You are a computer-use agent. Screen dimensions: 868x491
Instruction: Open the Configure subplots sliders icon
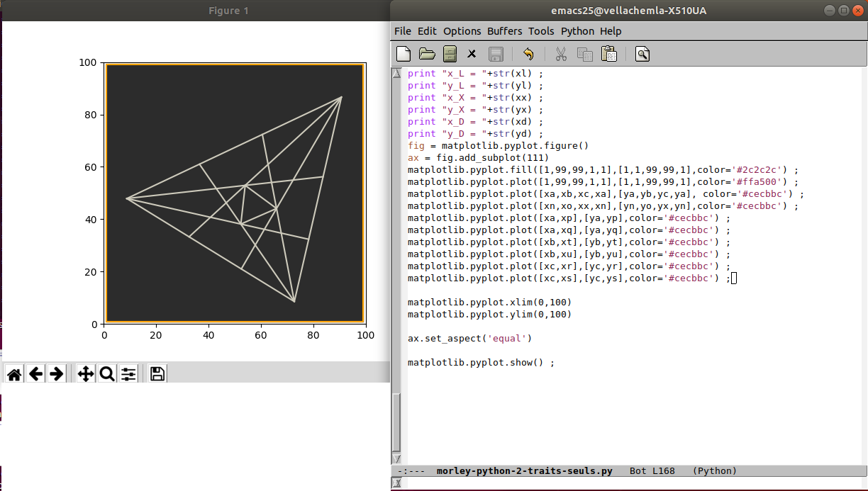128,373
